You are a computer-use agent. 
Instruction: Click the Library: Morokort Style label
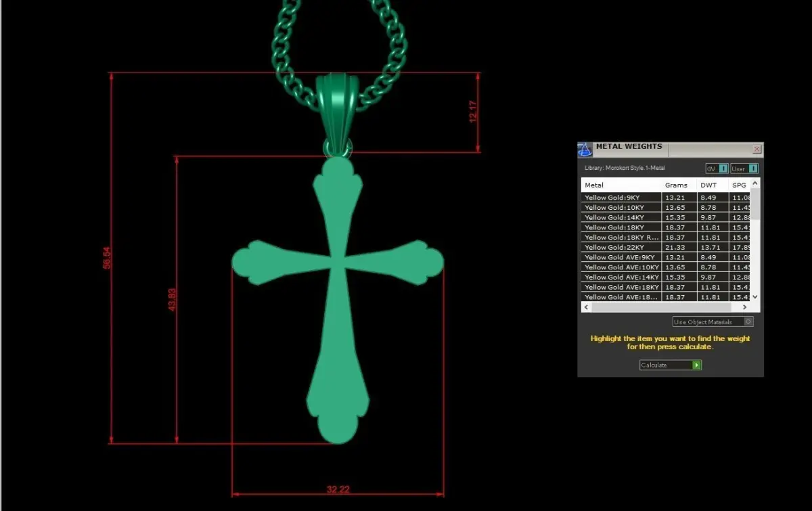[x=625, y=168]
